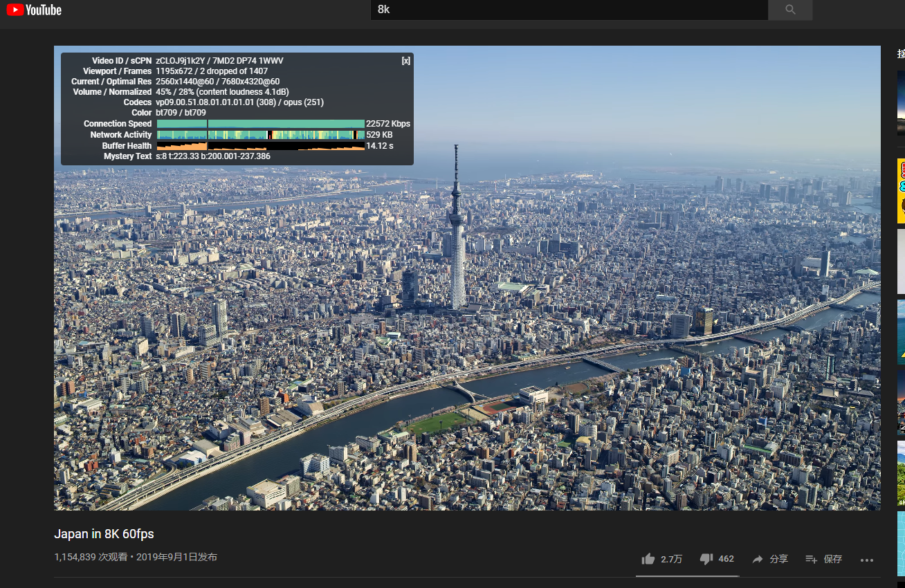Click the 保存 save label

(x=833, y=559)
